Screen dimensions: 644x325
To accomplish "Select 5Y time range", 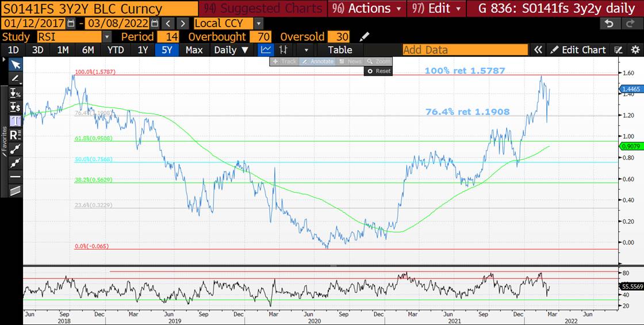I will (x=167, y=50).
